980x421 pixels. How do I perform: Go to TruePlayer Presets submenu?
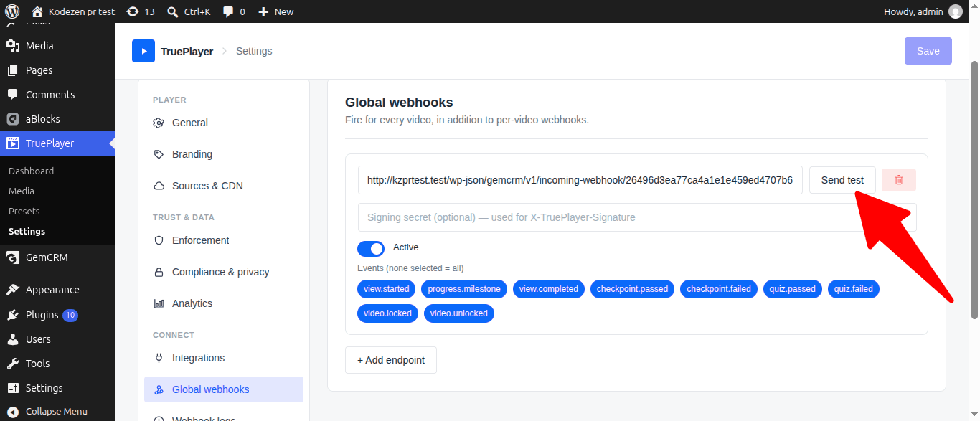(x=24, y=211)
